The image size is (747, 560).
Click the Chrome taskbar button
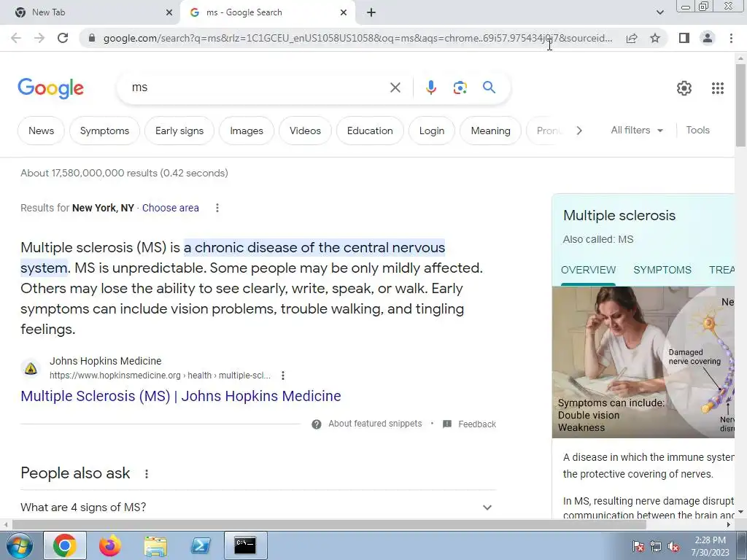coord(65,545)
